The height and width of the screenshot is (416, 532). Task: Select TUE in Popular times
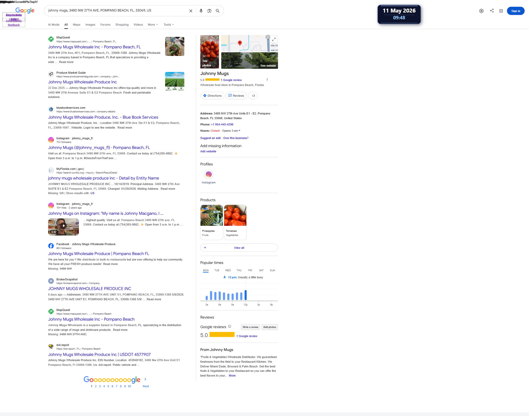[x=217, y=270]
